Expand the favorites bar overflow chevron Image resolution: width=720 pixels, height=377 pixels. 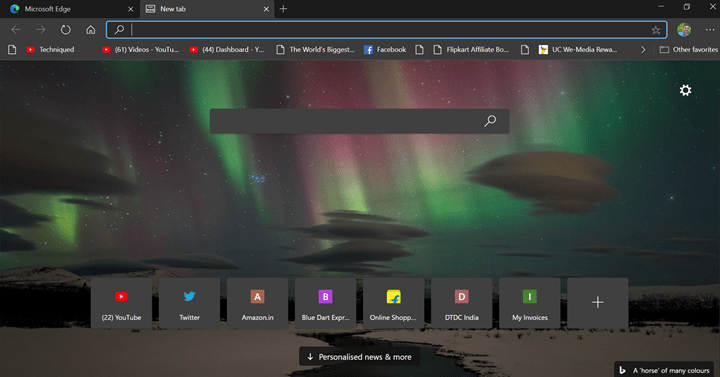tap(643, 50)
